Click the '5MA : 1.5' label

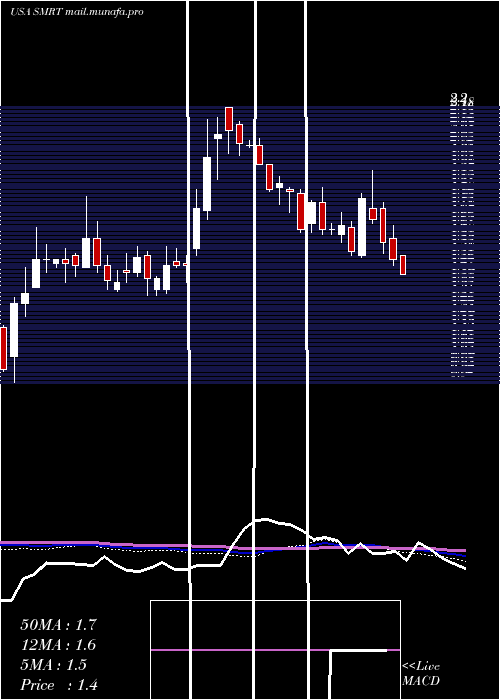point(54,665)
